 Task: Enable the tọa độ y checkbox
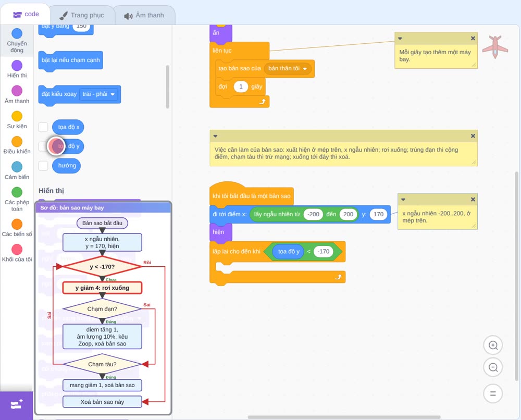click(x=43, y=146)
